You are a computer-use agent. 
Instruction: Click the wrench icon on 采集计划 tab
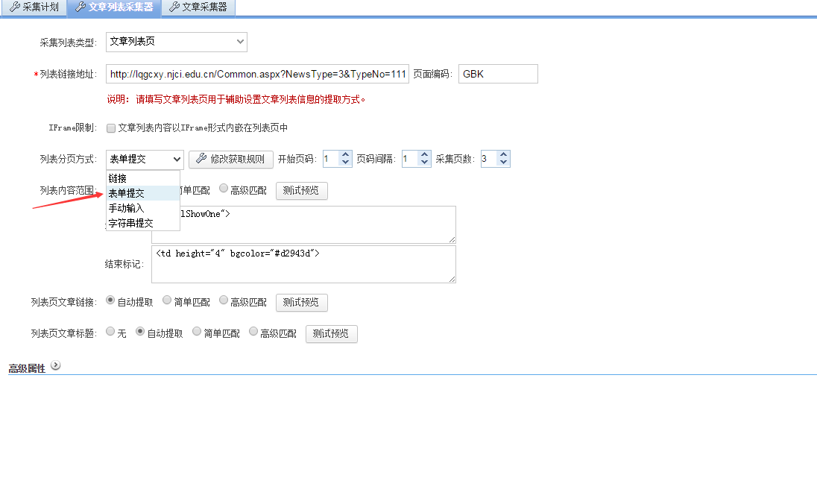[x=14, y=7]
